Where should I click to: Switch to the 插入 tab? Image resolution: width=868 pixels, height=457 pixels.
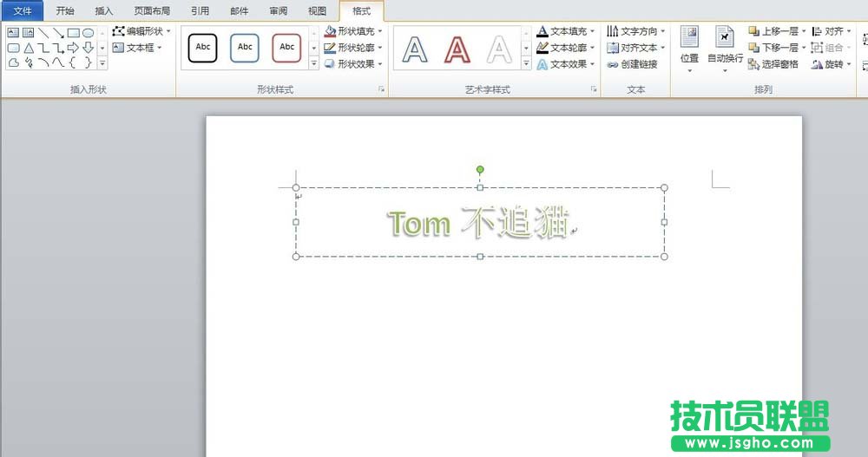(x=103, y=10)
